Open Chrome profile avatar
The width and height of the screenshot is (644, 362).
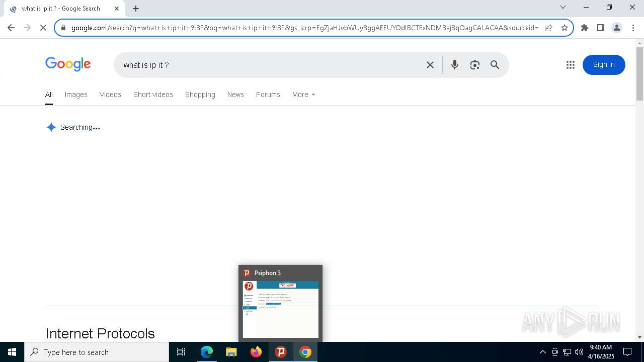click(617, 28)
